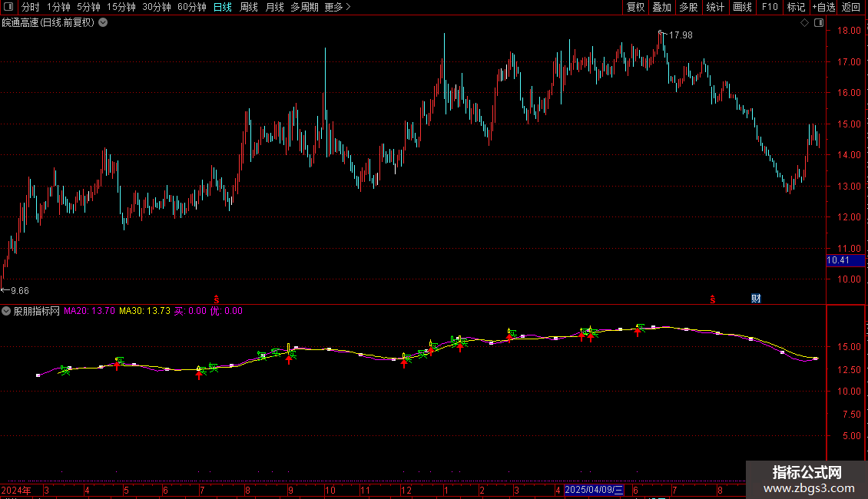Switch to 月线 monthly chart

point(274,7)
